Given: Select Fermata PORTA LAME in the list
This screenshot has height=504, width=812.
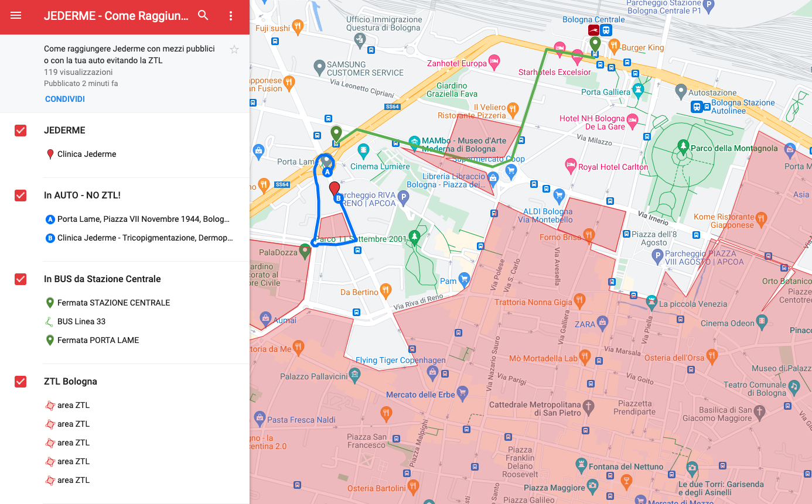Looking at the screenshot, I should click(x=98, y=340).
